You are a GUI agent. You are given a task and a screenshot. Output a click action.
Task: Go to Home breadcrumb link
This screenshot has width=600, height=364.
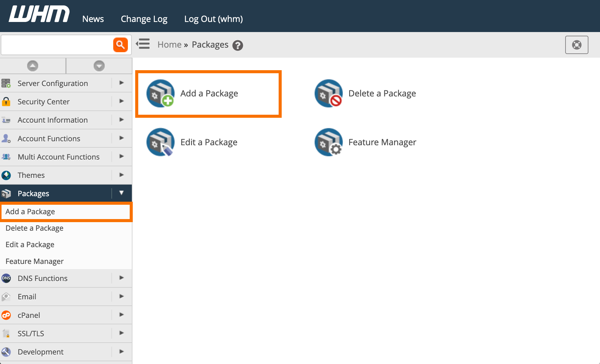pos(169,45)
